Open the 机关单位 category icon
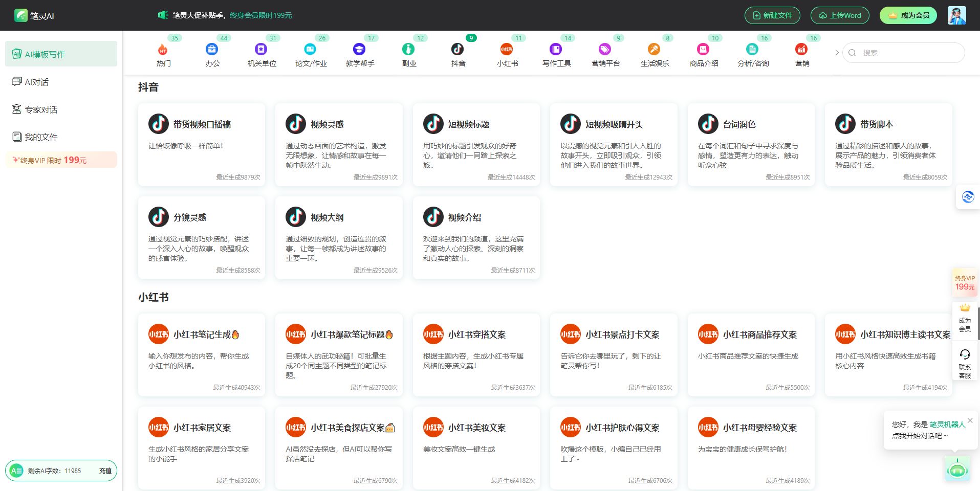980x491 pixels. 261,49
